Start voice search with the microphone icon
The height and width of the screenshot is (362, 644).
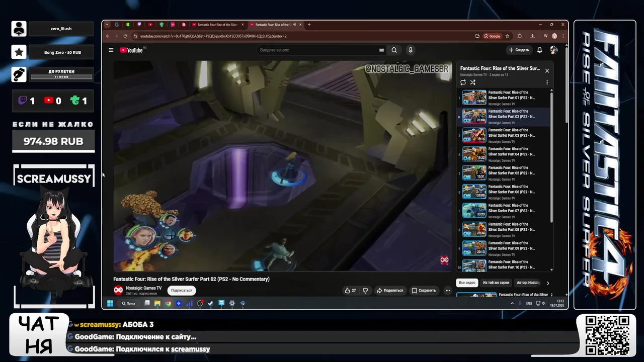tap(411, 50)
